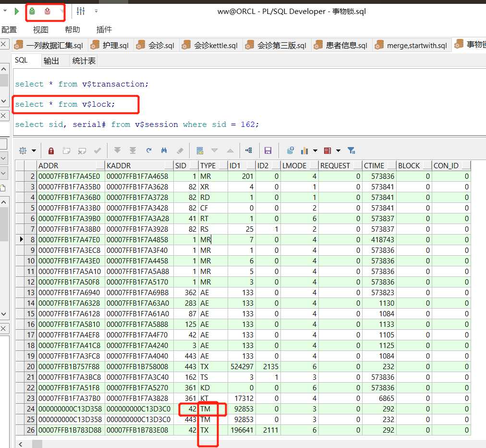The width and height of the screenshot is (486, 448).
Task: Click the SID column header
Action: pyautogui.click(x=186, y=166)
